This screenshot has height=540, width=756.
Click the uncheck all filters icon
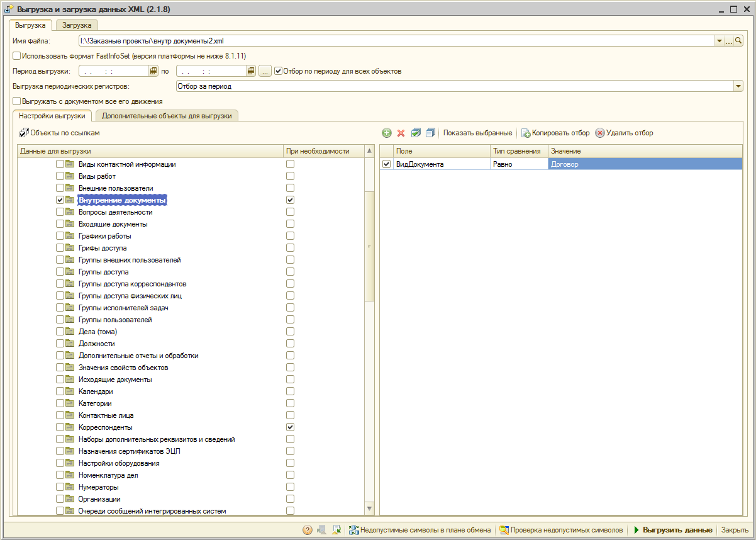[430, 133]
